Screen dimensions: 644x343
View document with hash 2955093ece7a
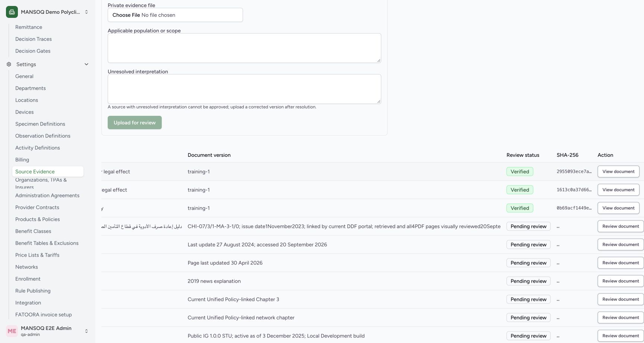pos(618,172)
